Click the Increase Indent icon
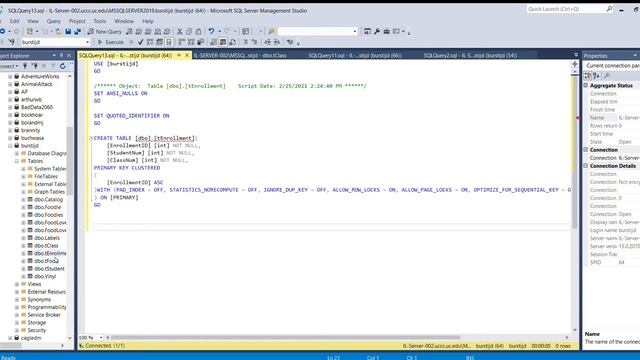Screen dimensions: 640x360 pyautogui.click(x=277, y=42)
